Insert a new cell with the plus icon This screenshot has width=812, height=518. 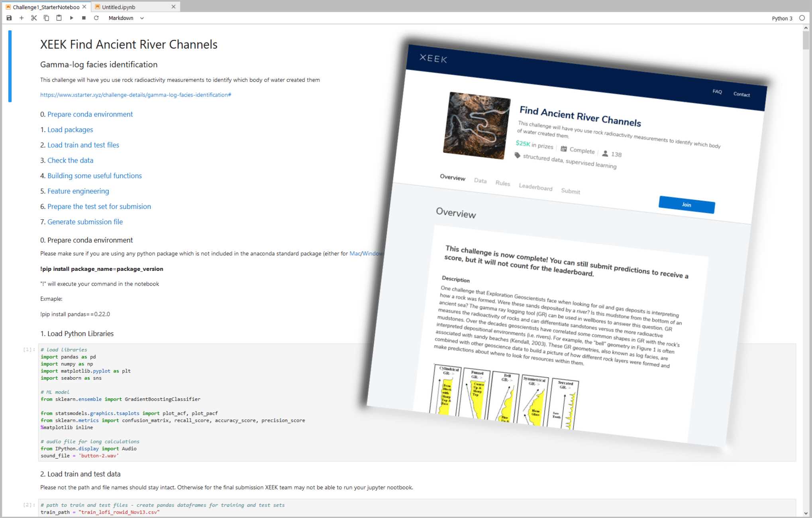point(22,18)
